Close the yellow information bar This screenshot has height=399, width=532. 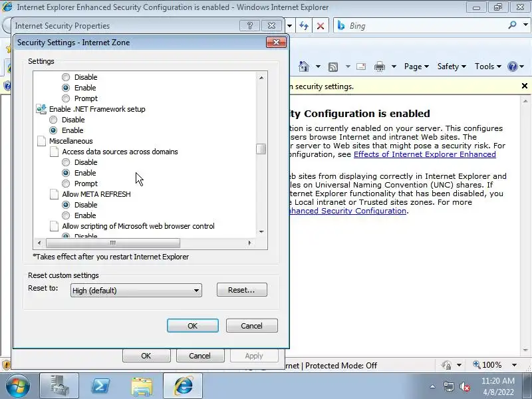click(x=525, y=86)
